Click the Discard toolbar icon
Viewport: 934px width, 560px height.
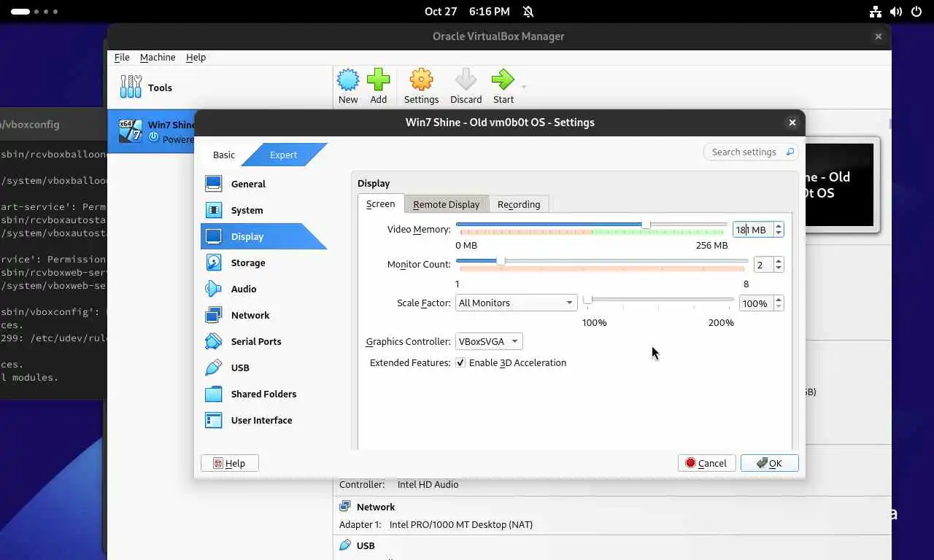click(466, 79)
